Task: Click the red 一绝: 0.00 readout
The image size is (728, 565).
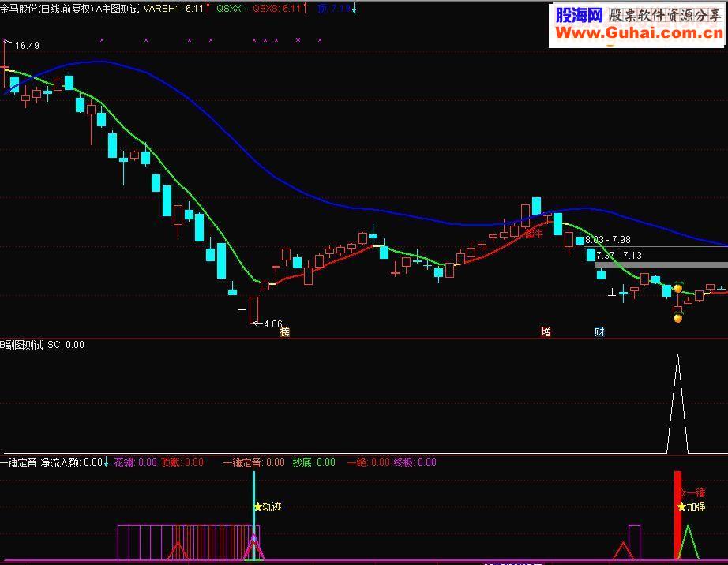Action: pyautogui.click(x=369, y=462)
